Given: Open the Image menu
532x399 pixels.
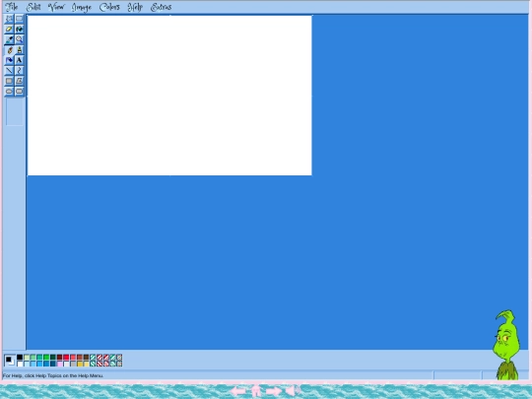Looking at the screenshot, I should (82, 7).
